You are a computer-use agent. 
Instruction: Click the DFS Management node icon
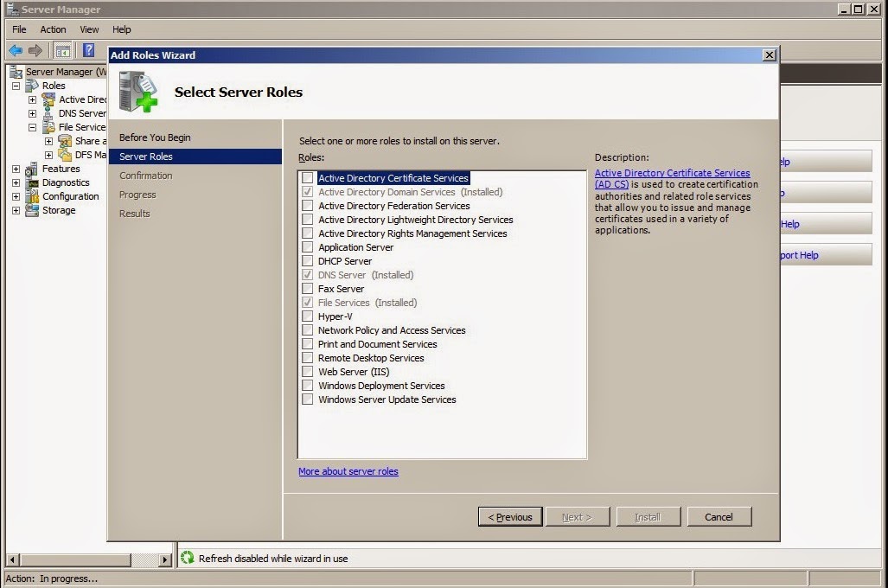65,155
